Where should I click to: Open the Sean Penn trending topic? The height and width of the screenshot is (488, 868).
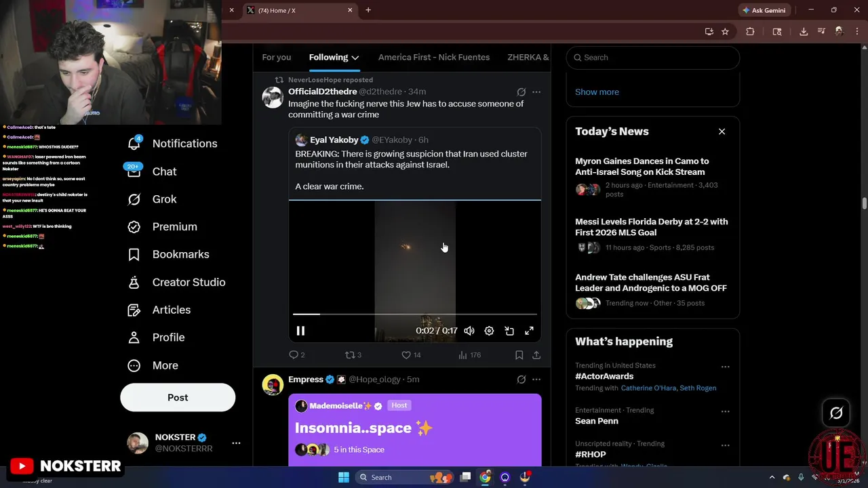(x=597, y=421)
